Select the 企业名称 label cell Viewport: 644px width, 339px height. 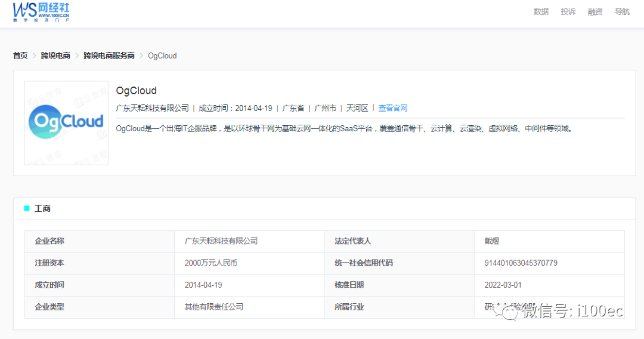100,241
